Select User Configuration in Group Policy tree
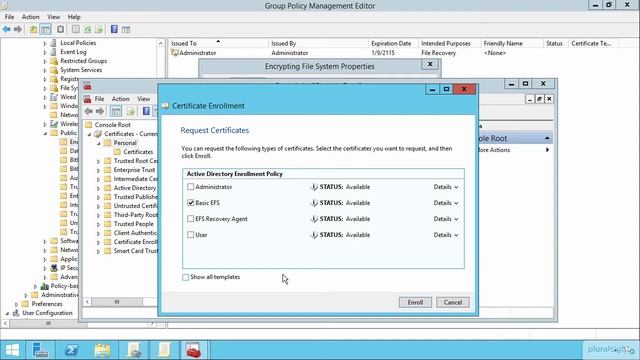Screen dimensions: 640x360 pos(47,313)
